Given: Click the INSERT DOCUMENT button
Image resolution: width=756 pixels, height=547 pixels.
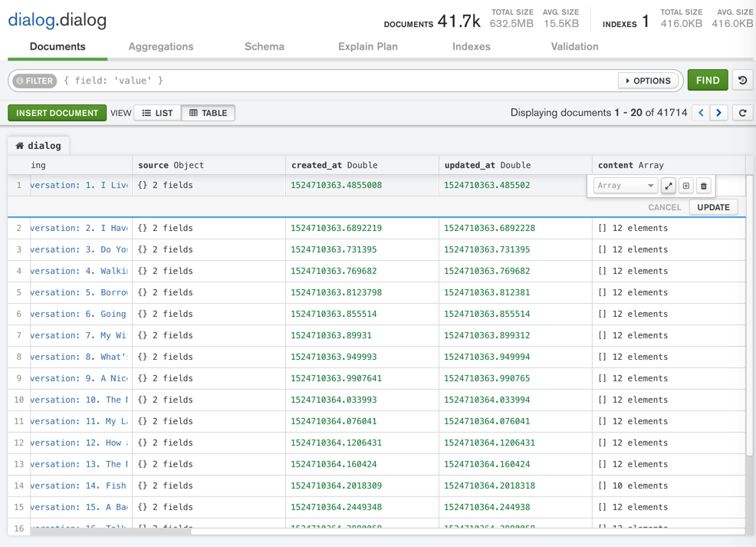Looking at the screenshot, I should pos(58,113).
